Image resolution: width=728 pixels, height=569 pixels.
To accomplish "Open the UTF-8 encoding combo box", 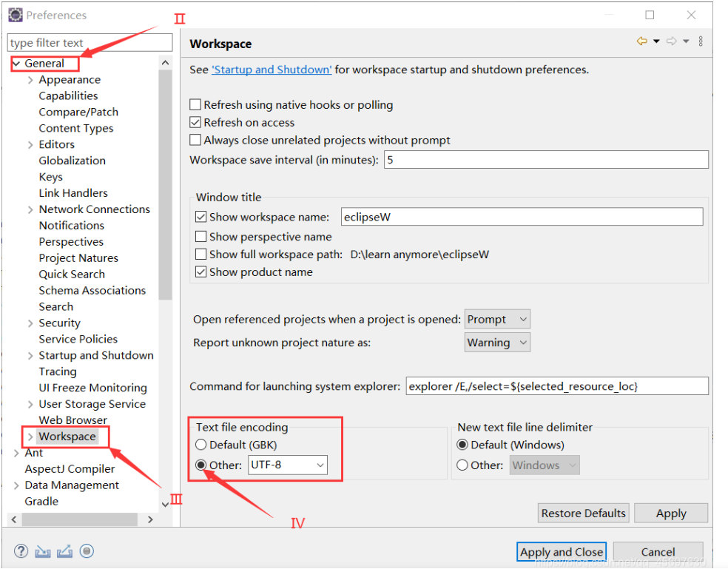I will click(288, 465).
